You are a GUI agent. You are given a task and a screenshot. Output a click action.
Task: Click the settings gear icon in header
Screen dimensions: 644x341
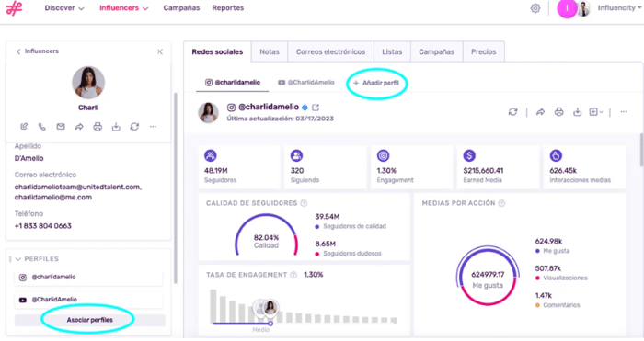pos(535,8)
